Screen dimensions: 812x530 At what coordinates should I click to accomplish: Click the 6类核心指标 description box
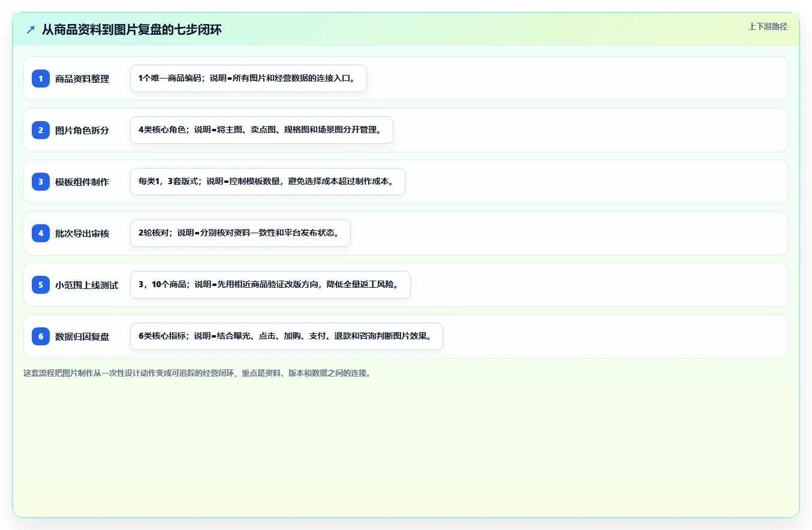click(x=286, y=336)
